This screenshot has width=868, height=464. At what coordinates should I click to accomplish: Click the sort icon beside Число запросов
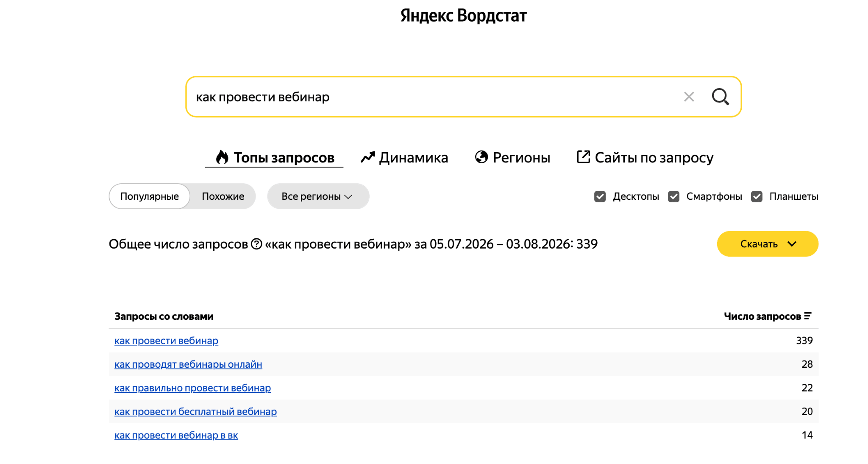pos(808,316)
